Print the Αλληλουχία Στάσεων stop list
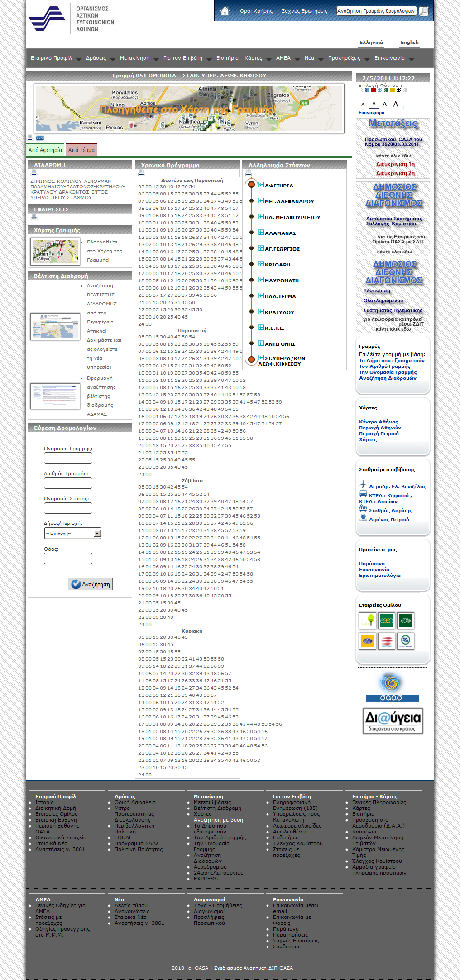Screen dimensions: 460x980 pos(248,173)
